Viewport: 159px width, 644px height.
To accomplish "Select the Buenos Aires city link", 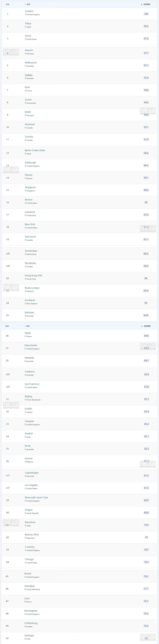I will 32,535.
